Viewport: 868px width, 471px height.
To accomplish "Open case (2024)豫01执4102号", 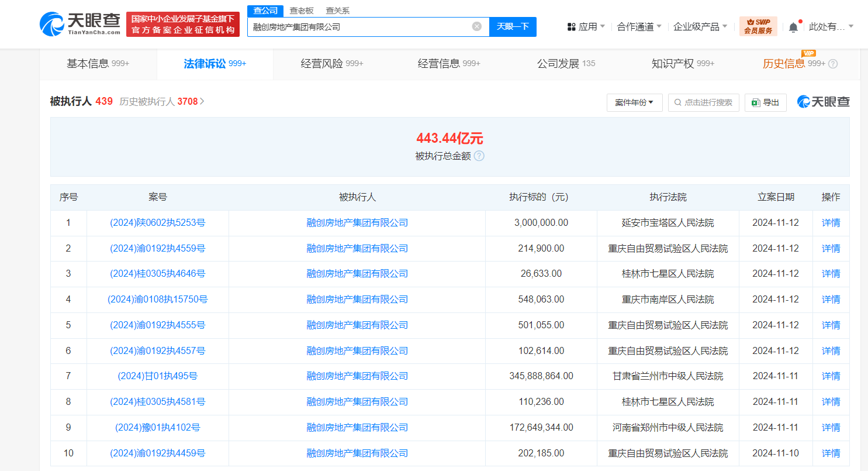I will pos(158,428).
